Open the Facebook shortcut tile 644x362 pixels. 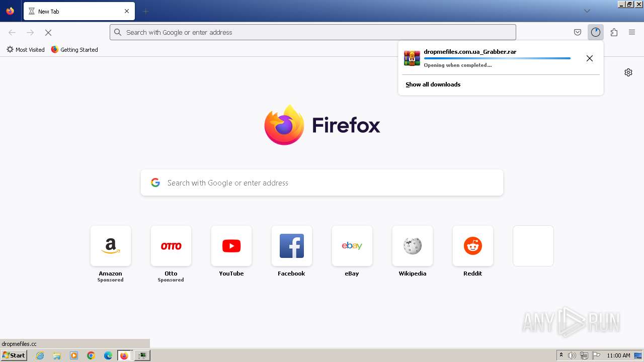click(292, 246)
